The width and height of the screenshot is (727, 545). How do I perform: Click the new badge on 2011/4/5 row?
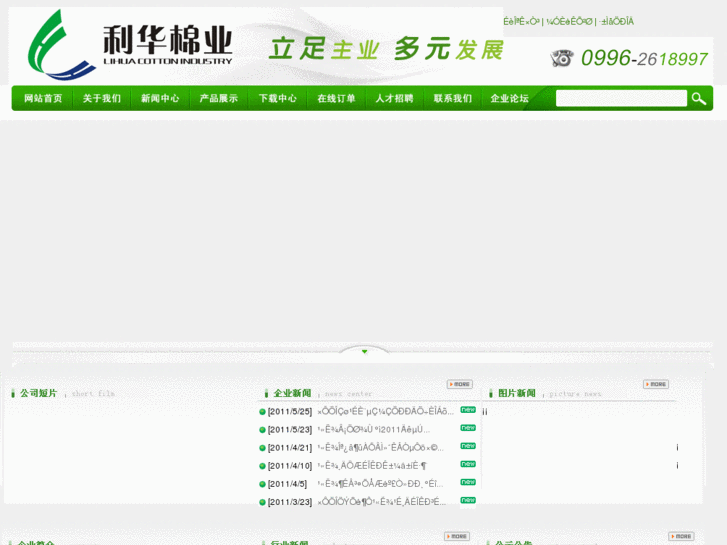tap(468, 482)
